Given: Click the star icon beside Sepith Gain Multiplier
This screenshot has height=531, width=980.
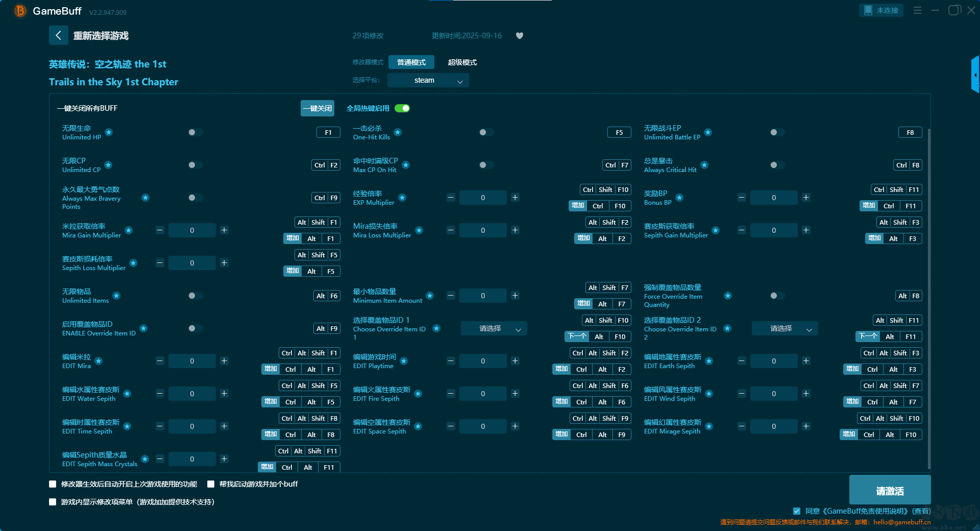Looking at the screenshot, I should [x=716, y=230].
